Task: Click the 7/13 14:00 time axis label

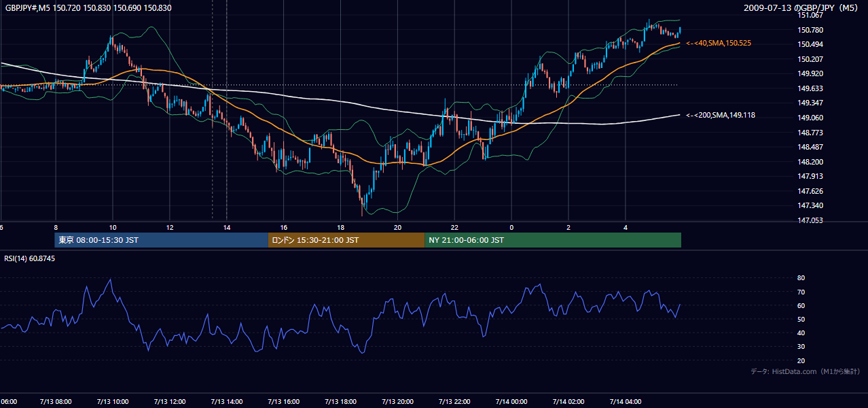Action: 227,401
